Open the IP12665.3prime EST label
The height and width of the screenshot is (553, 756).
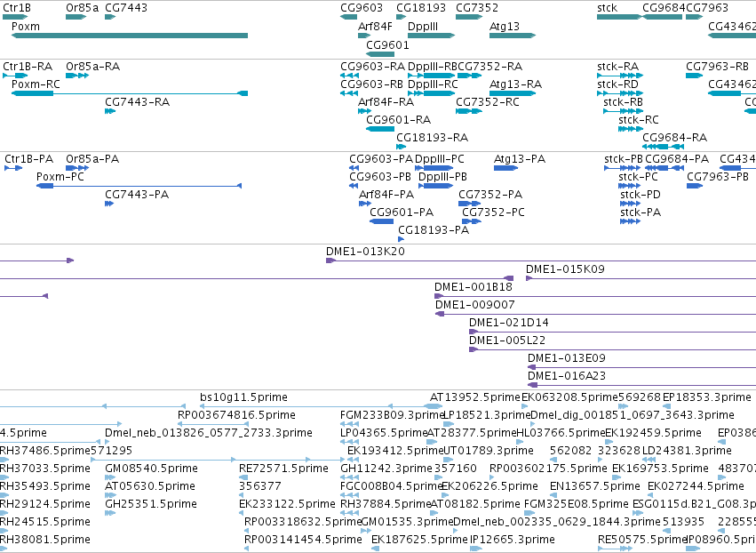point(513,541)
